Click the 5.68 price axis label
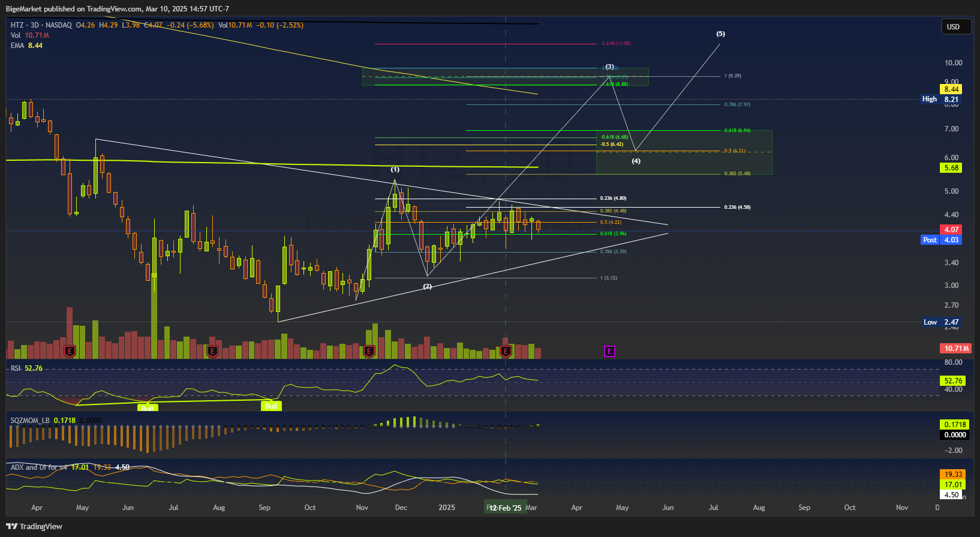 coord(951,168)
